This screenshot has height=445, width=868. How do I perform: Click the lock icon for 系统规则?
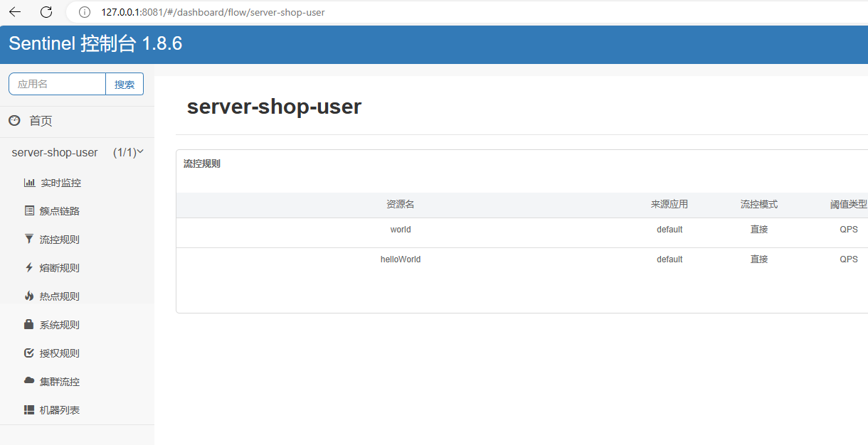(x=29, y=325)
